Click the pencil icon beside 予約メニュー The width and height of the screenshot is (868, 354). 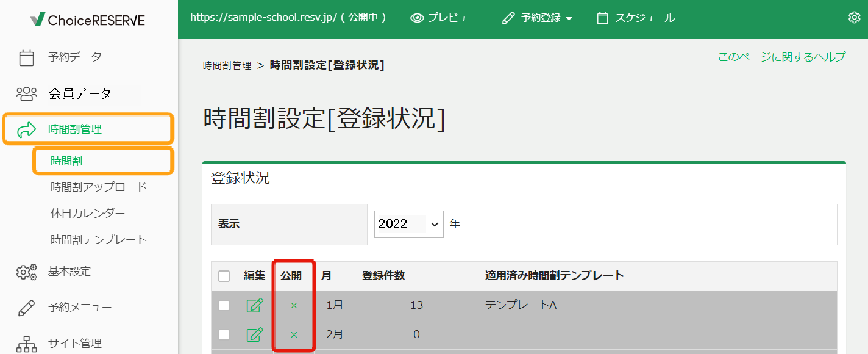[26, 308]
